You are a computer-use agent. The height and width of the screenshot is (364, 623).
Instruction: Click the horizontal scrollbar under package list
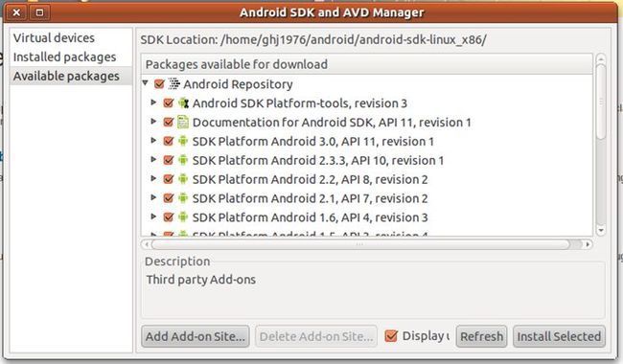tap(360, 244)
